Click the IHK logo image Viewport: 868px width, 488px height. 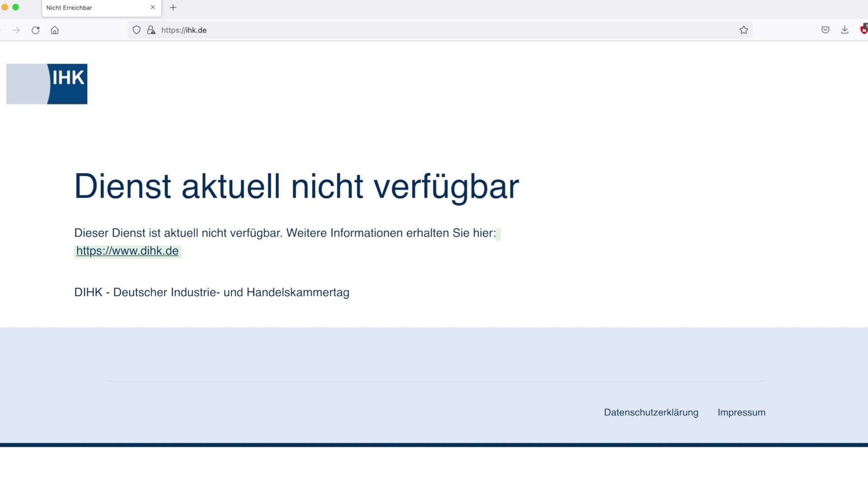click(x=47, y=84)
